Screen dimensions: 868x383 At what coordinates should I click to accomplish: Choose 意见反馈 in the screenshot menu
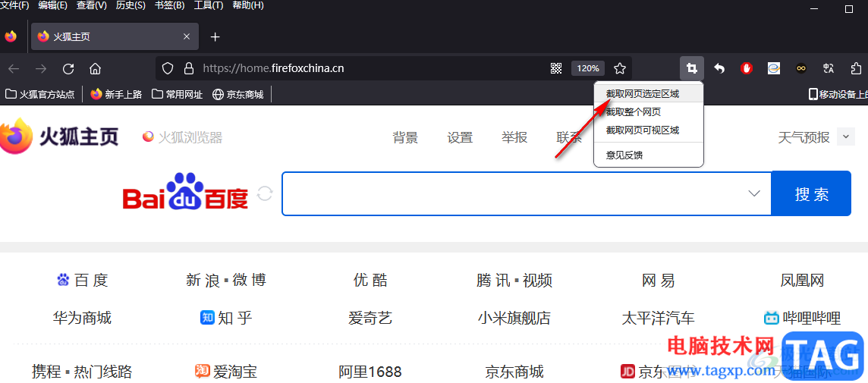(x=648, y=155)
